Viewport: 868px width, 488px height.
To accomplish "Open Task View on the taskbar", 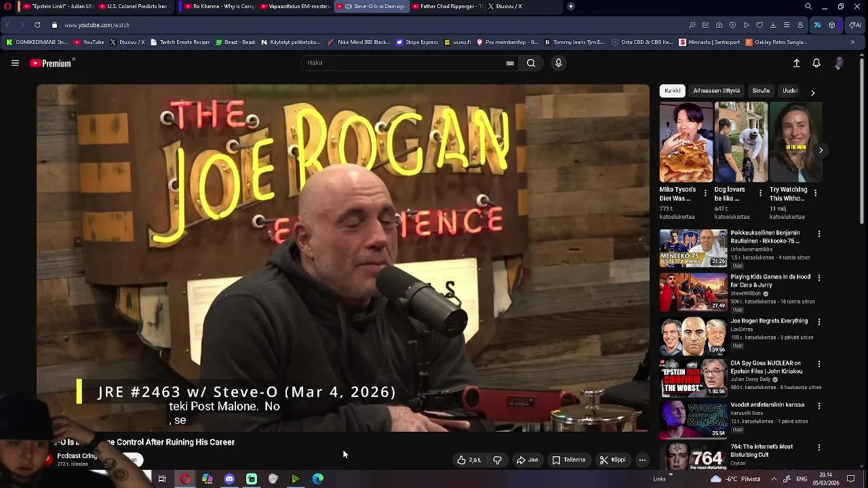I will [162, 479].
